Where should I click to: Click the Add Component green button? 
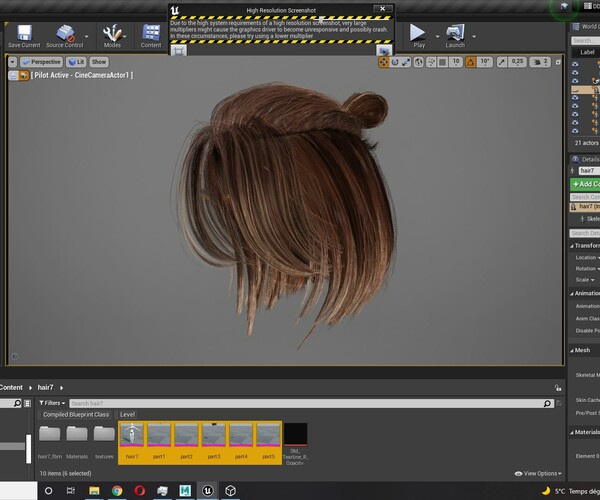(x=585, y=184)
